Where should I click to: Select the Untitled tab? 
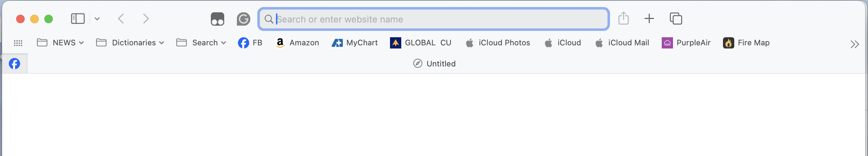click(x=434, y=64)
